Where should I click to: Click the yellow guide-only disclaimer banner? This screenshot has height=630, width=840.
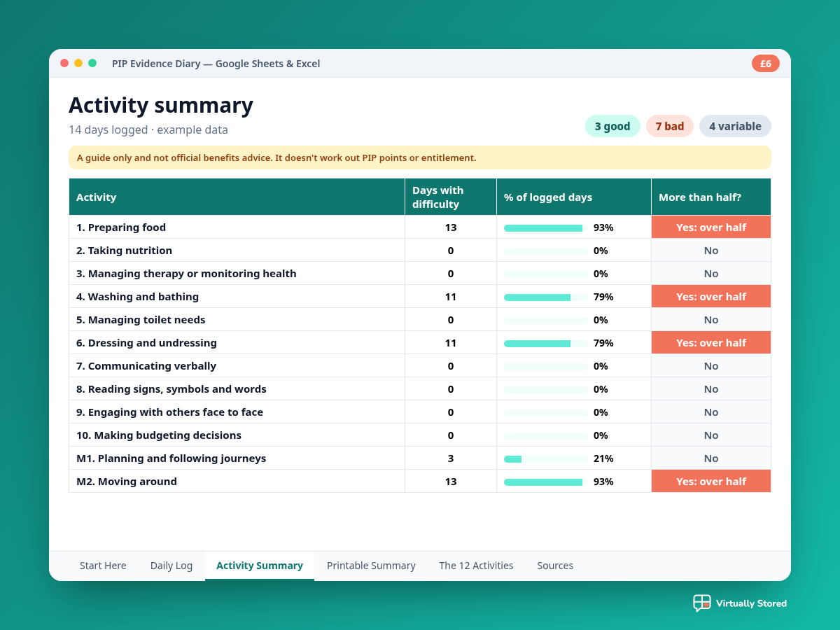(420, 157)
